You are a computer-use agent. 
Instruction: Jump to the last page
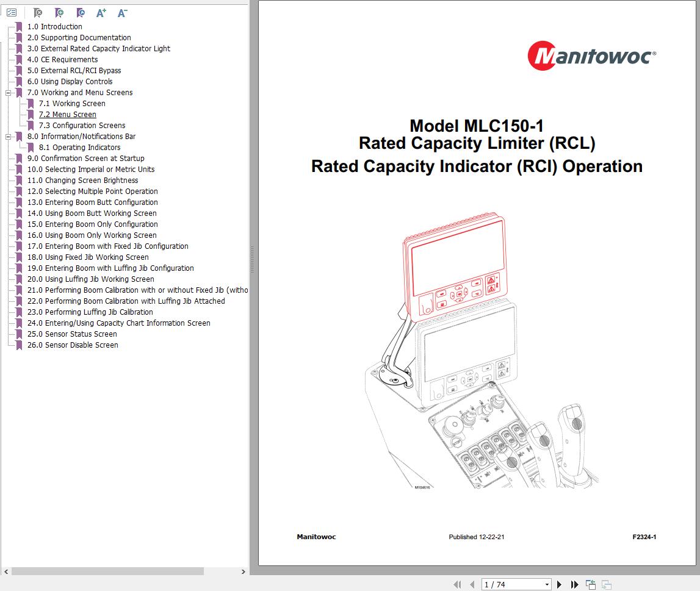point(574,584)
